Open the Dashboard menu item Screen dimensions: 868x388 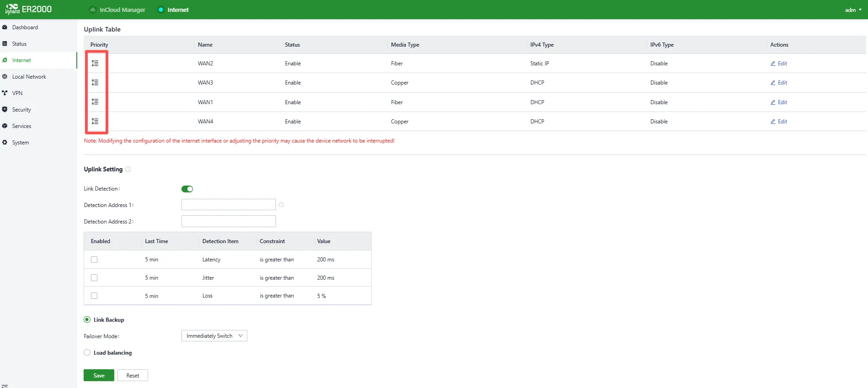(38, 27)
